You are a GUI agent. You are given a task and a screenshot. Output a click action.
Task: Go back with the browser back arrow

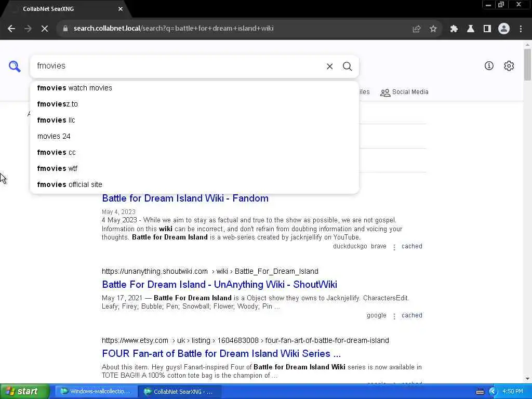click(11, 29)
